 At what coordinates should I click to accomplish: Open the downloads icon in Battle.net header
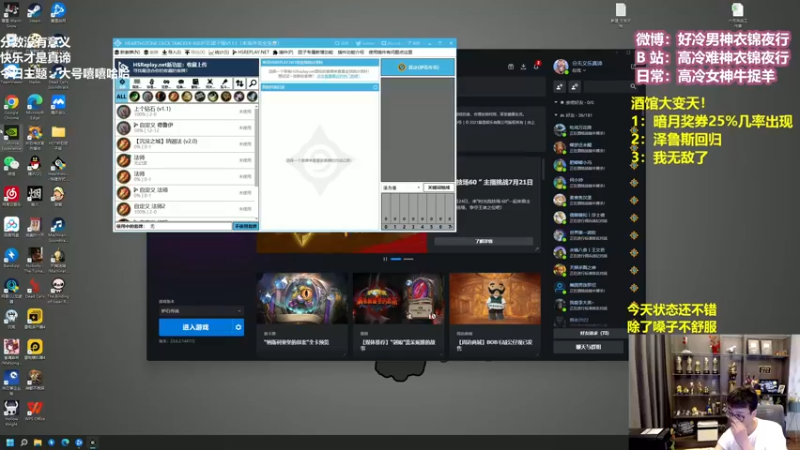point(523,67)
